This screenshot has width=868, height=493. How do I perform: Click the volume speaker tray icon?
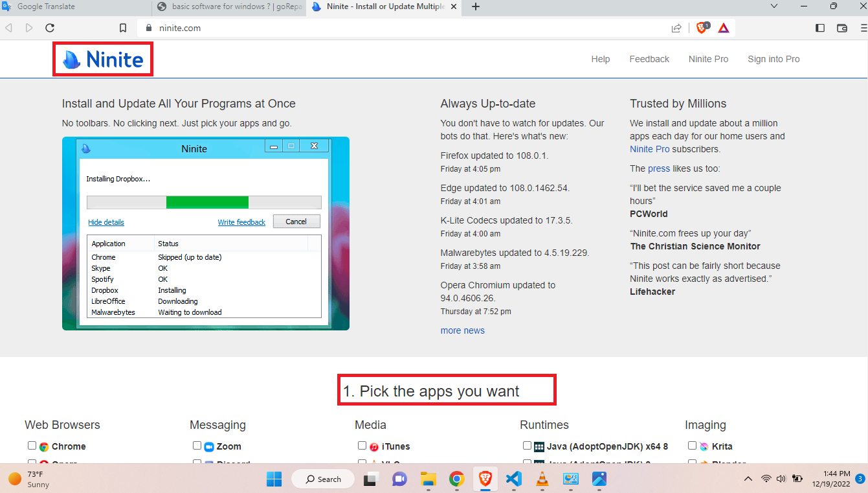click(781, 479)
